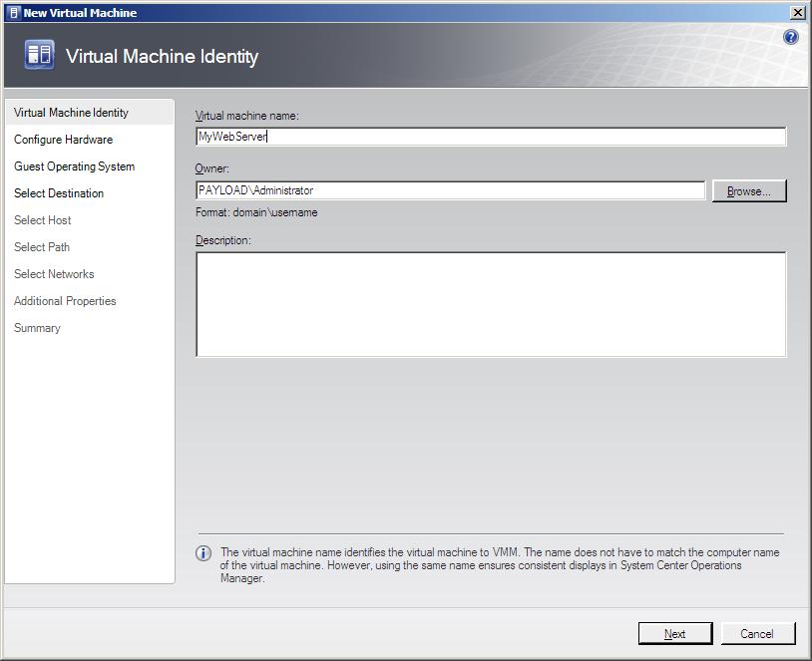Viewport: 812px width, 661px height.
Task: Go to the Summary step
Action: [x=37, y=328]
